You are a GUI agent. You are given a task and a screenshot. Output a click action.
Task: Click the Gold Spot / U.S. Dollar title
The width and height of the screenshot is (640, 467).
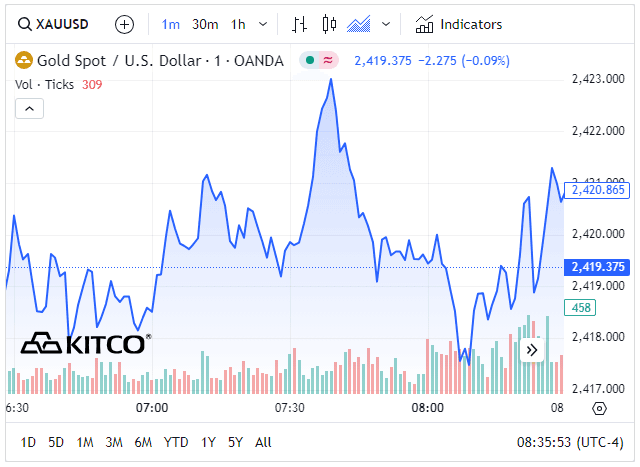pyautogui.click(x=160, y=61)
